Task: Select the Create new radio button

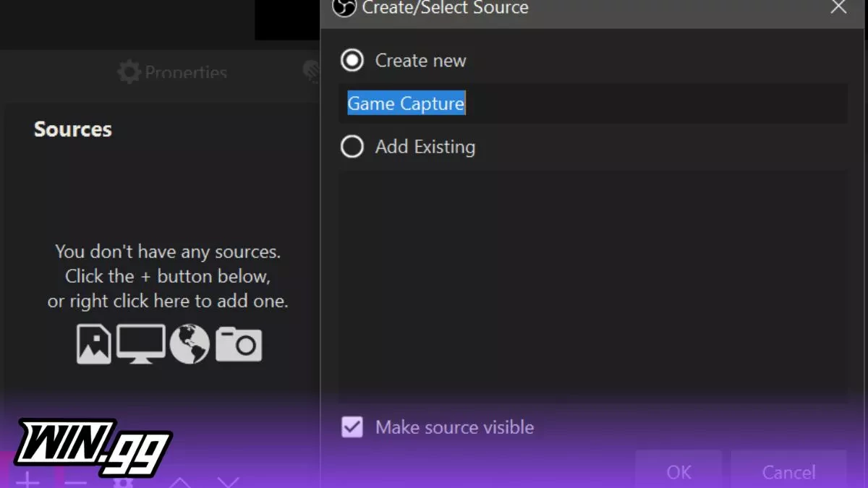Action: (352, 61)
